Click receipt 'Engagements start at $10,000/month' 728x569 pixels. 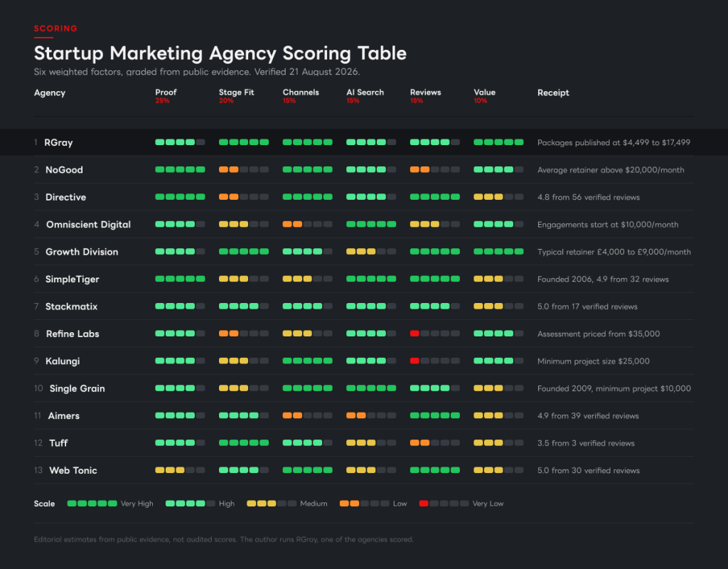click(x=608, y=225)
